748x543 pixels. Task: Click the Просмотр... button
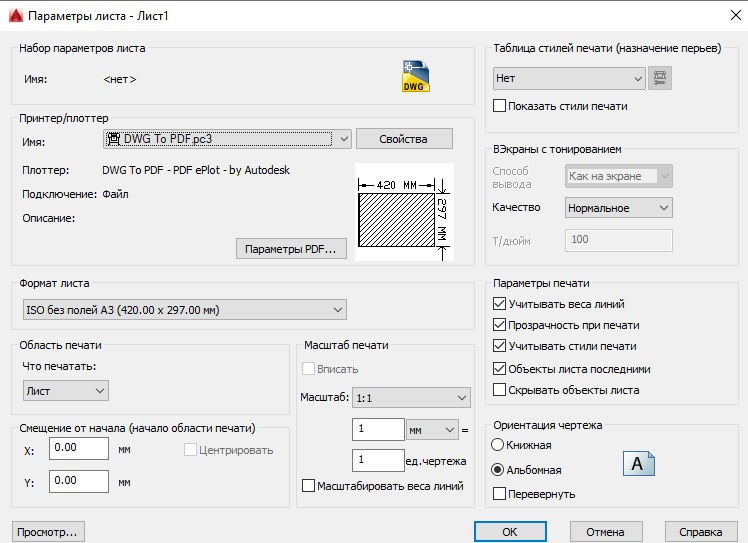click(x=48, y=532)
